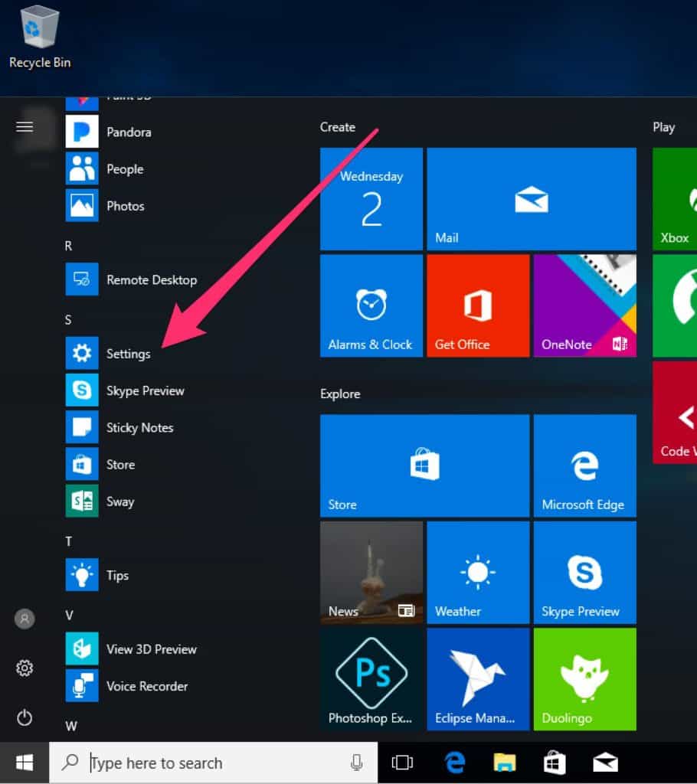Click the letter T section header
697x784 pixels.
[68, 541]
